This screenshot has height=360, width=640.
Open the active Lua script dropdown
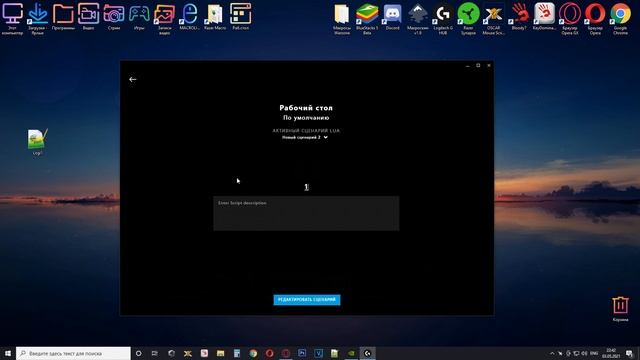[x=305, y=138]
